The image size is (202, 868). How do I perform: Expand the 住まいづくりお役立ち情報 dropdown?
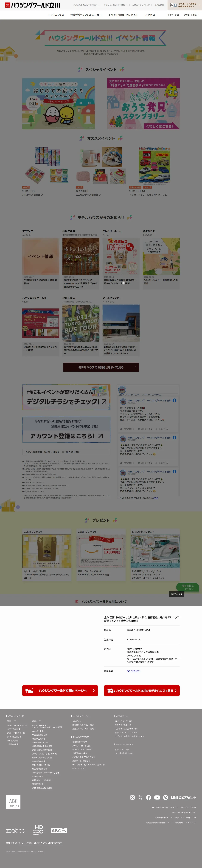click(x=115, y=5)
